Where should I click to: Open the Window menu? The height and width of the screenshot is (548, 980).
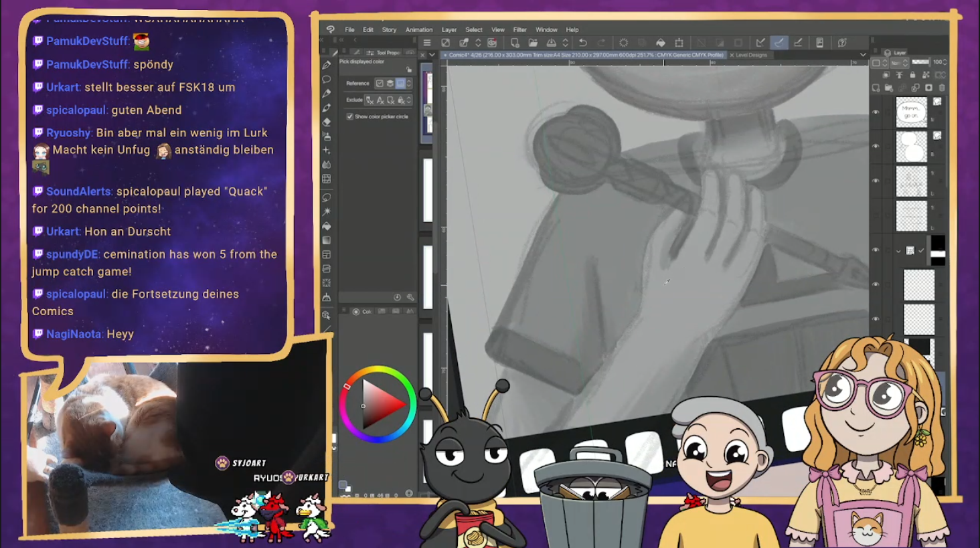coord(546,29)
